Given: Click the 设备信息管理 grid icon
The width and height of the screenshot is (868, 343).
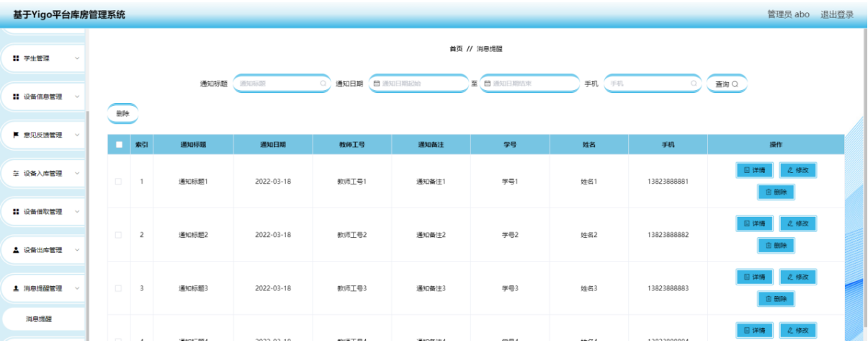Looking at the screenshot, I should (16, 97).
